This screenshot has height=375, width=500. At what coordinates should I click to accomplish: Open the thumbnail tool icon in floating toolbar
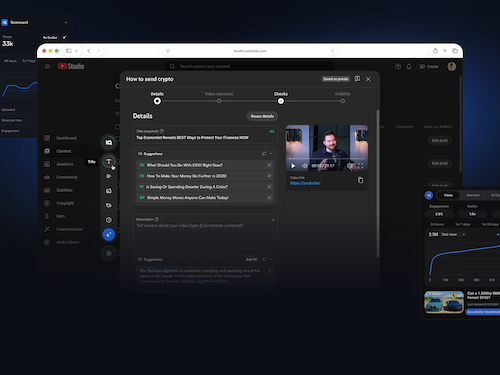click(x=109, y=191)
